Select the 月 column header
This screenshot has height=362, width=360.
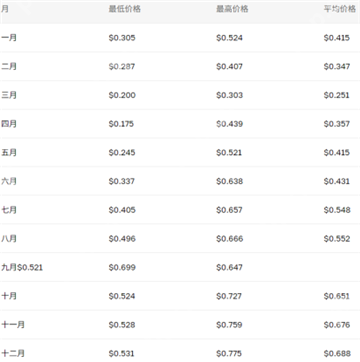pyautogui.click(x=5, y=9)
